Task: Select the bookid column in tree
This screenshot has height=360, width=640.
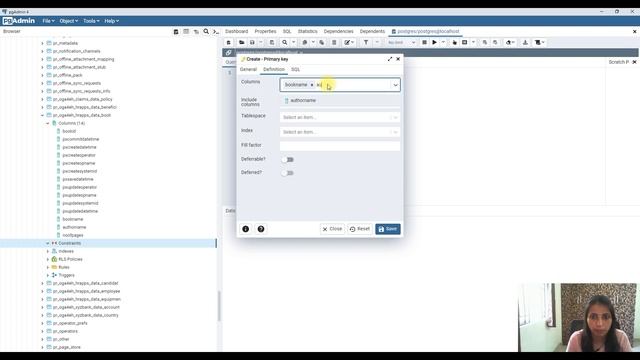Action: click(x=69, y=131)
